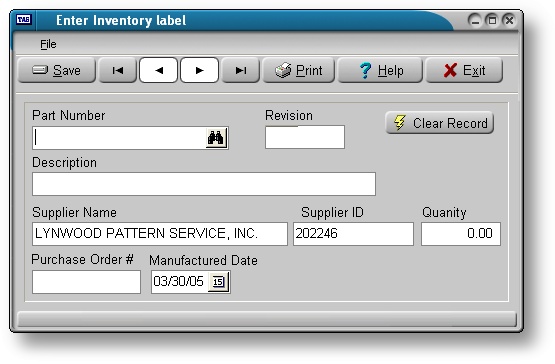Jump to last record arrow
Screen dimensions: 555x364
[241, 70]
